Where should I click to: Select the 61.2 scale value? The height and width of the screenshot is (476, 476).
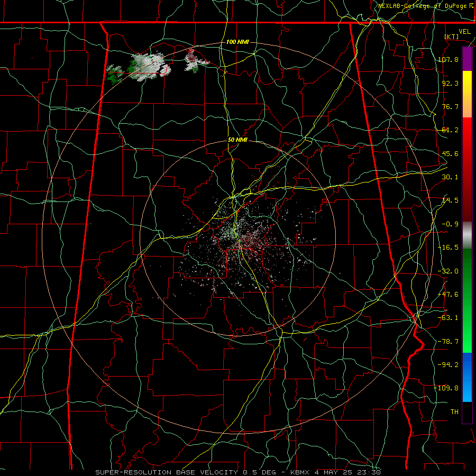pos(450,130)
